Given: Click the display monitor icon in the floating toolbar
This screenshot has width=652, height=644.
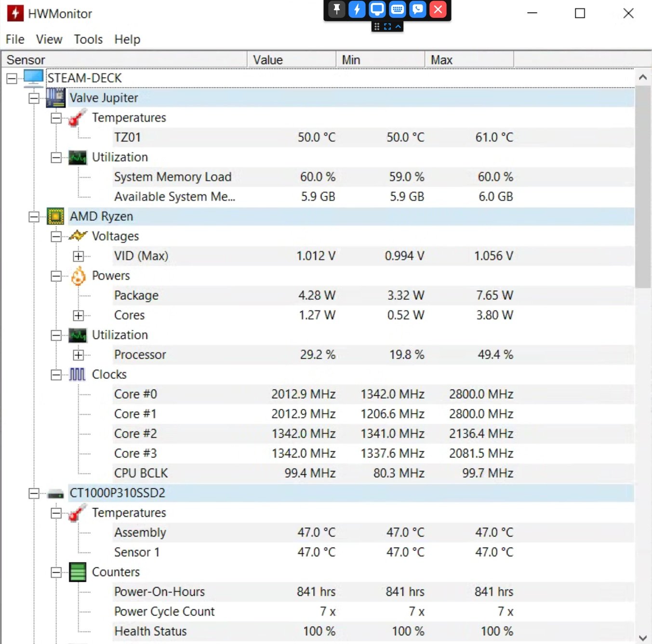Looking at the screenshot, I should point(377,9).
